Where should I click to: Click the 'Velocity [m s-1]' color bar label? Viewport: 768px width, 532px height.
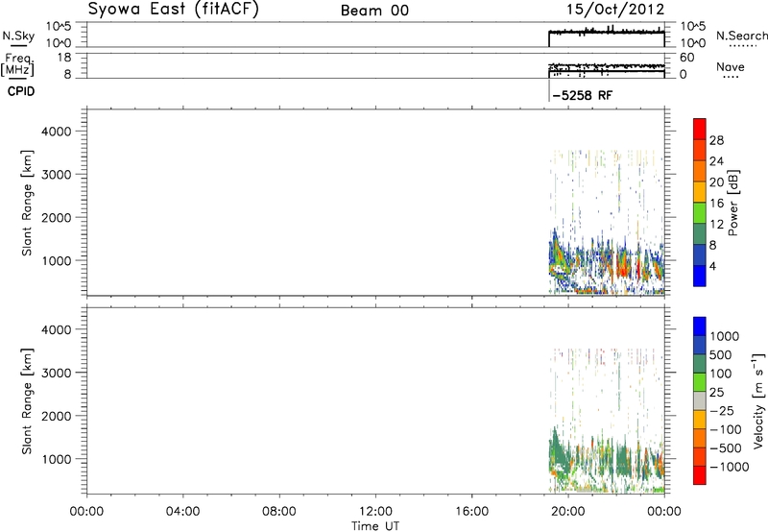coord(758,400)
